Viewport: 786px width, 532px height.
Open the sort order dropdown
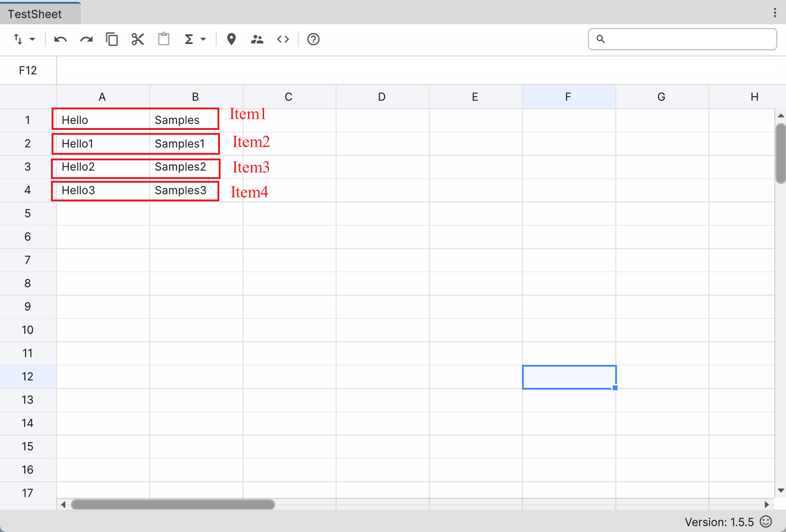pos(24,39)
